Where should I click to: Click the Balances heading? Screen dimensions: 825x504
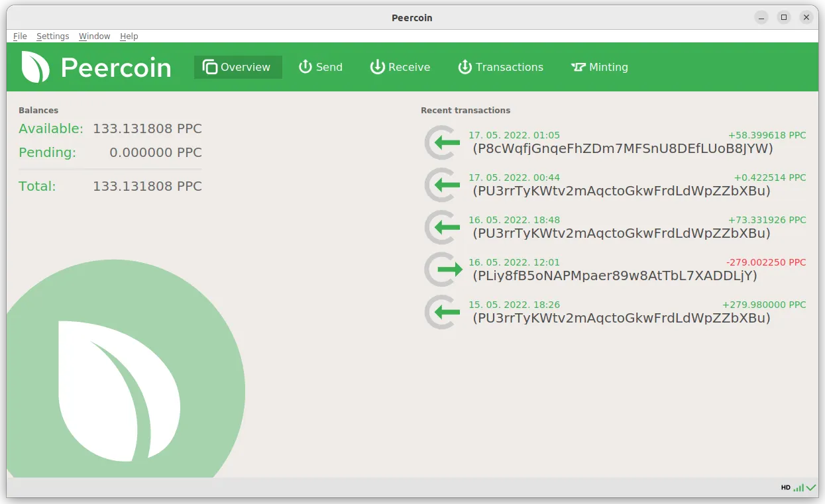[x=38, y=111]
